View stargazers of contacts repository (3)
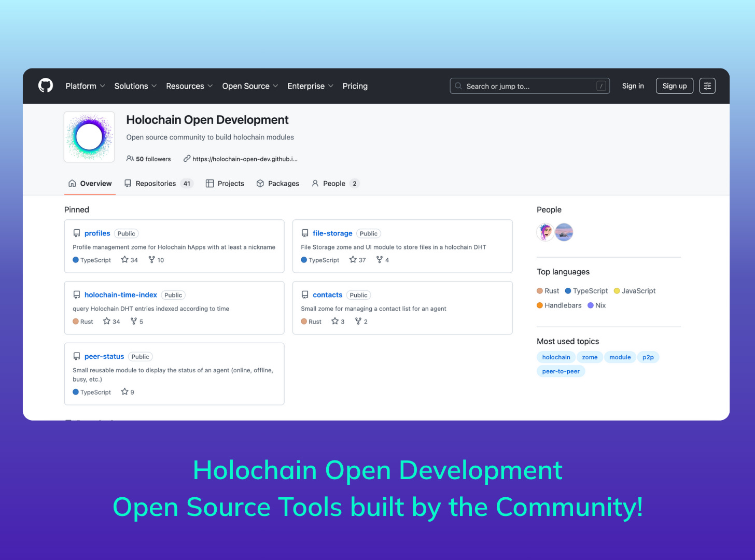Image resolution: width=755 pixels, height=560 pixels. coord(338,321)
